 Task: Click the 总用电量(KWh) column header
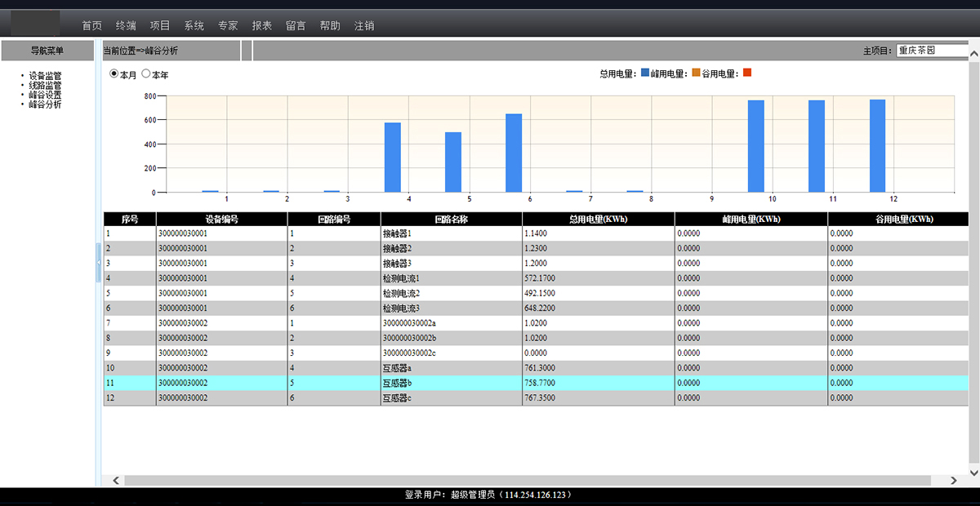pyautogui.click(x=598, y=219)
